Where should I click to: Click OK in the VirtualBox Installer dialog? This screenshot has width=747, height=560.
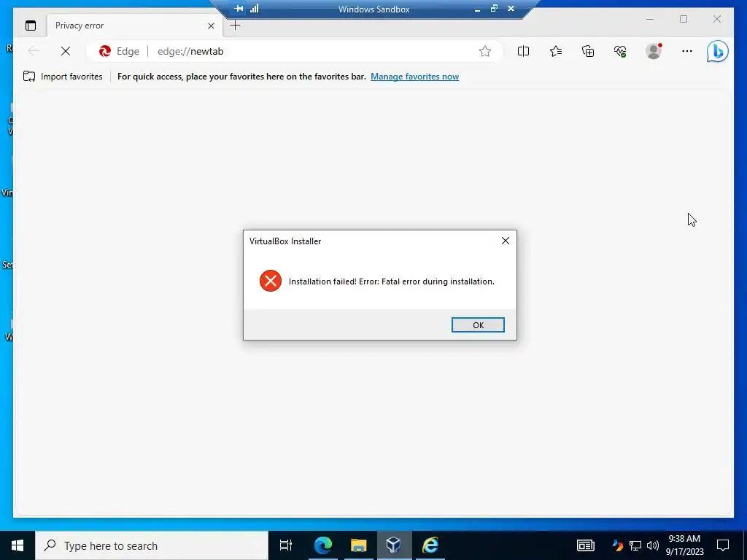tap(478, 324)
